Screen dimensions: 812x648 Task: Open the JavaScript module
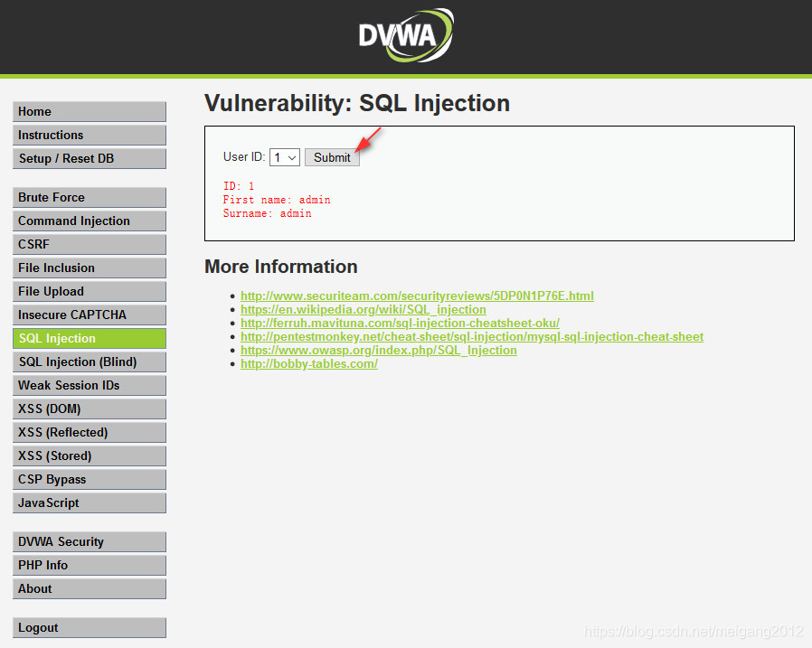(90, 503)
